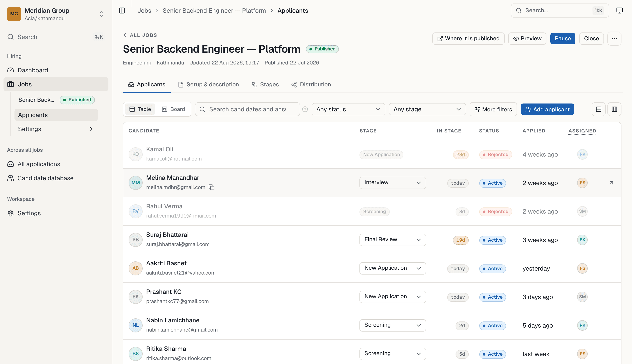Click Where it is published button
This screenshot has width=632, height=364.
click(x=468, y=39)
